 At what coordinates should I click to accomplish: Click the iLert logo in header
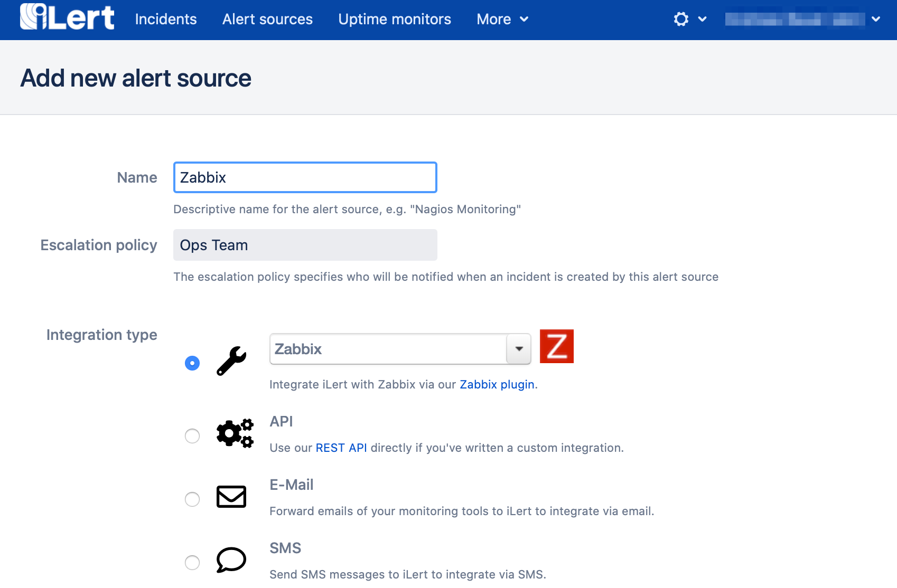[x=67, y=17]
